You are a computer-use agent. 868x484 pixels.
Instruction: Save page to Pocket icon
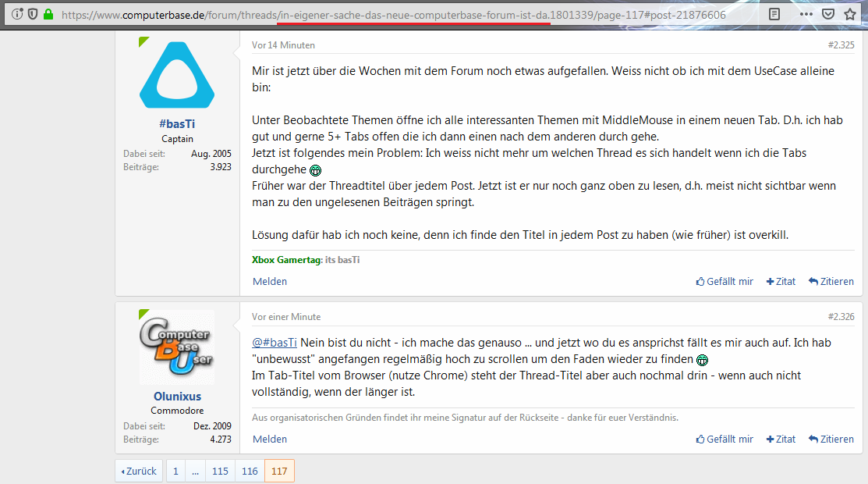pos(828,14)
